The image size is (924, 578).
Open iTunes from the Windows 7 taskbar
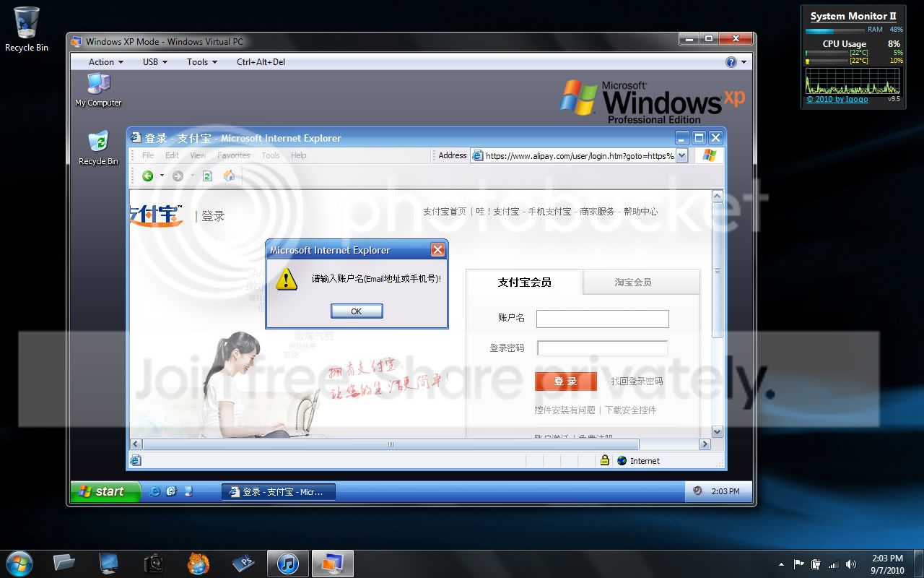point(287,563)
